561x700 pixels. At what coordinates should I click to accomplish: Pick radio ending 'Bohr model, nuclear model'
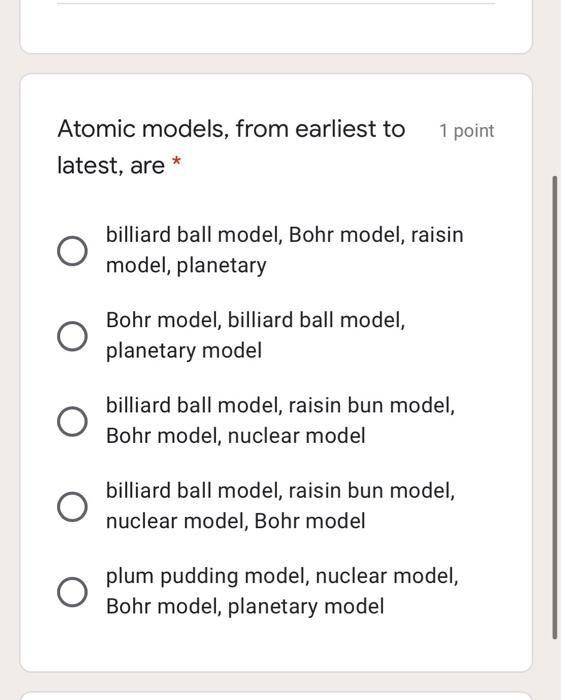pos(72,421)
